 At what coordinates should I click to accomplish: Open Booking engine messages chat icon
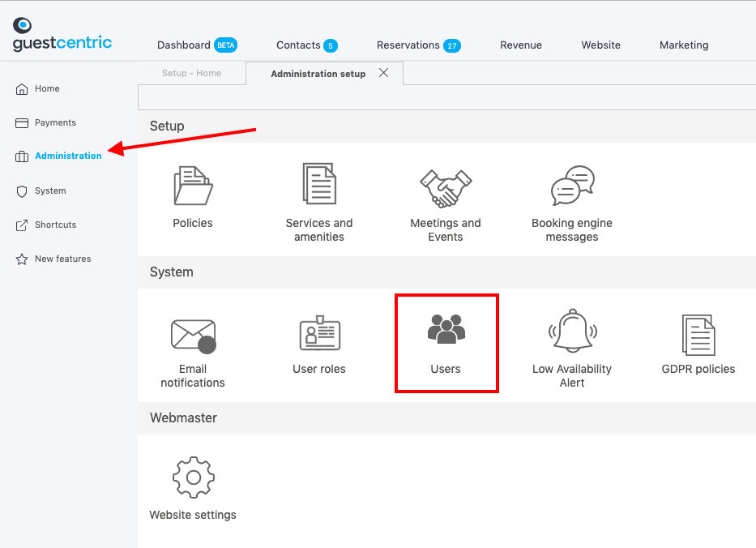(x=572, y=186)
